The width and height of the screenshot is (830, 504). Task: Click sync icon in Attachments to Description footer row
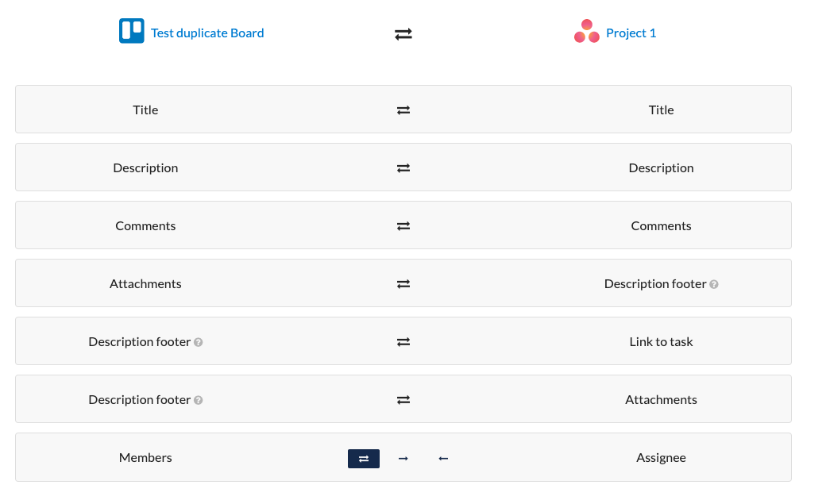pos(403,284)
